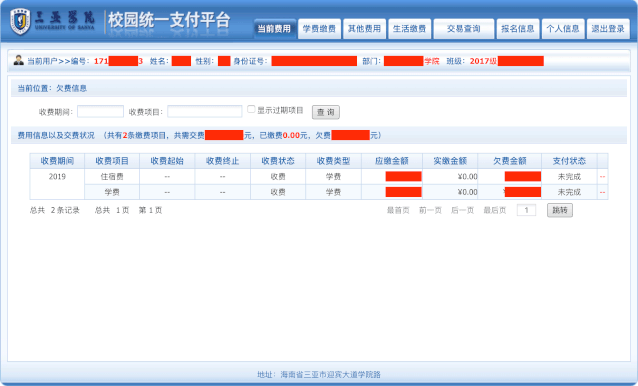Click the 后一页 next page link
The image size is (638, 386).
462,210
